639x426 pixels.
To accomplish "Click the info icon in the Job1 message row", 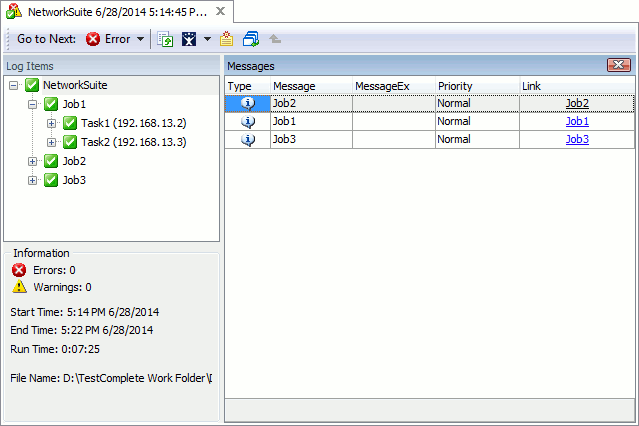I will click(248, 121).
